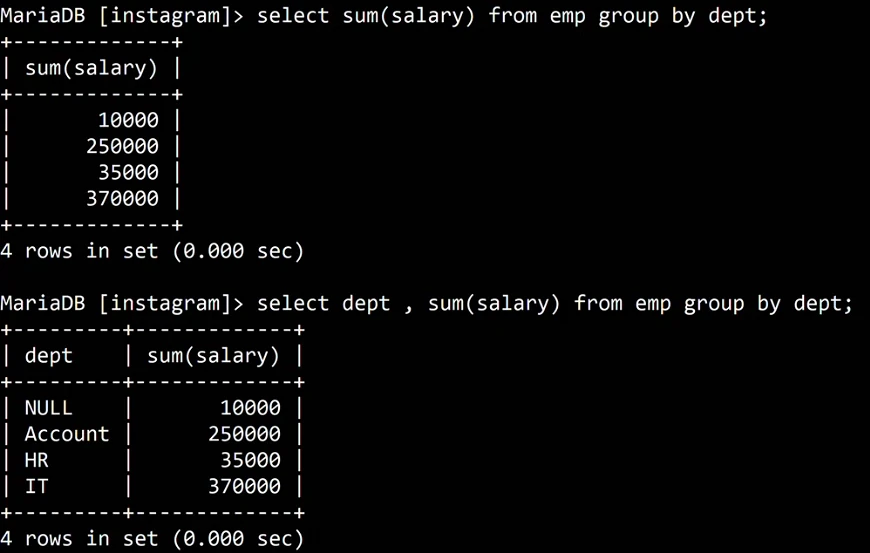Image resolution: width=870 pixels, height=553 pixels.
Task: Select the sum(salary) header of the single-column result
Action: 92,68
